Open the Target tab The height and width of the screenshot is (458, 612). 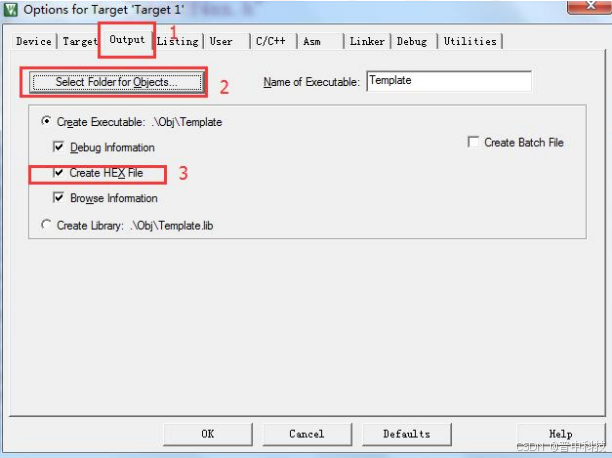tap(80, 41)
